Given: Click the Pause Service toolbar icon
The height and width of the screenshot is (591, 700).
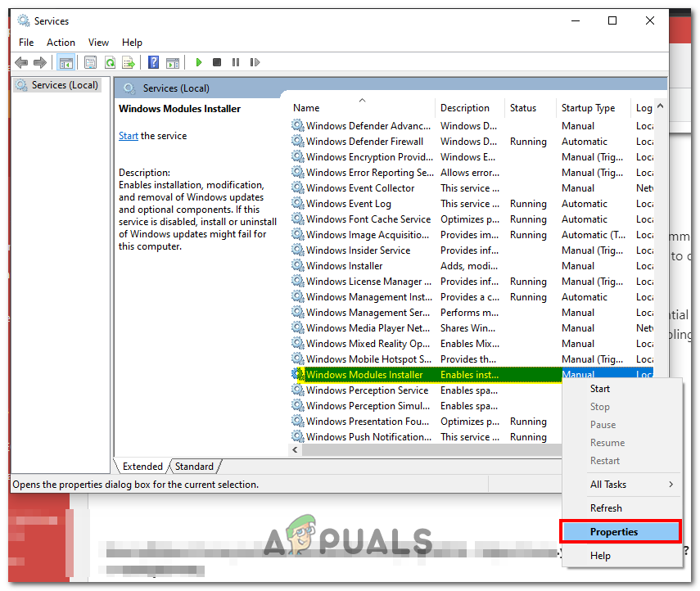Looking at the screenshot, I should 236,62.
